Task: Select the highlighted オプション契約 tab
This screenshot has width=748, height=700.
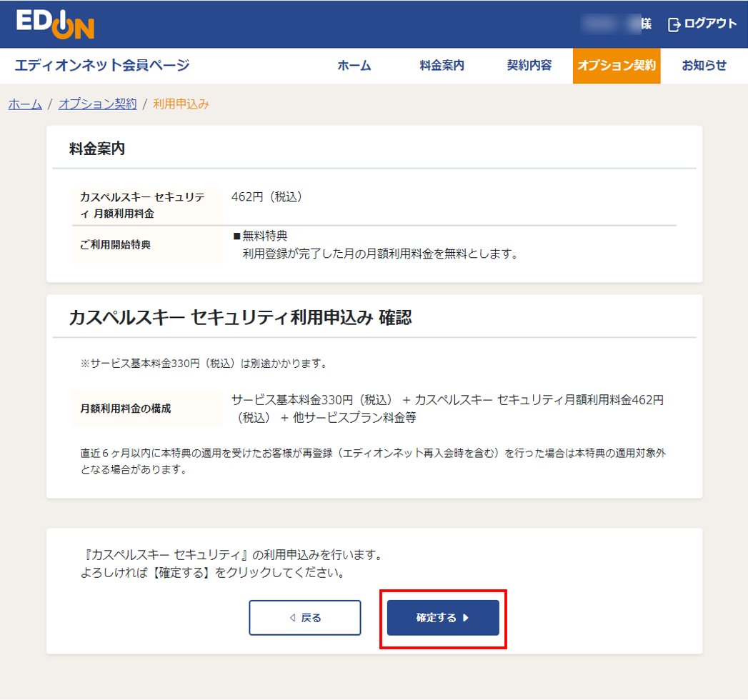Action: click(616, 66)
